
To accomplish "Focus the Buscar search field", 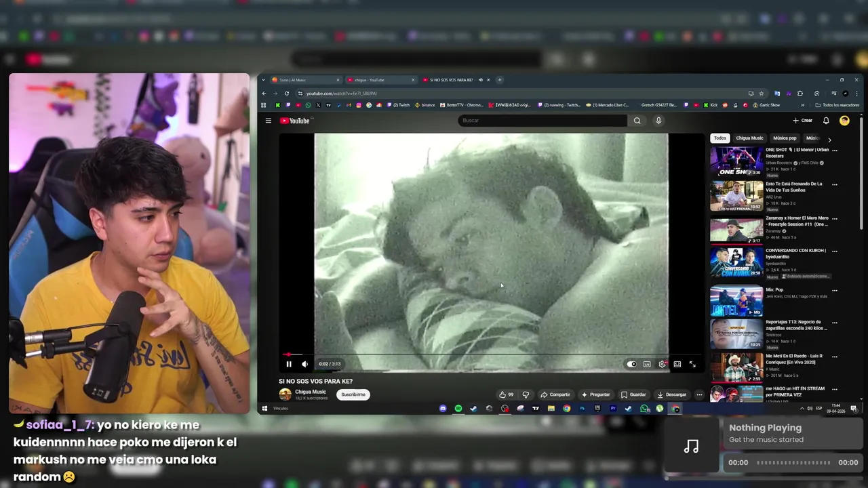I will [542, 121].
